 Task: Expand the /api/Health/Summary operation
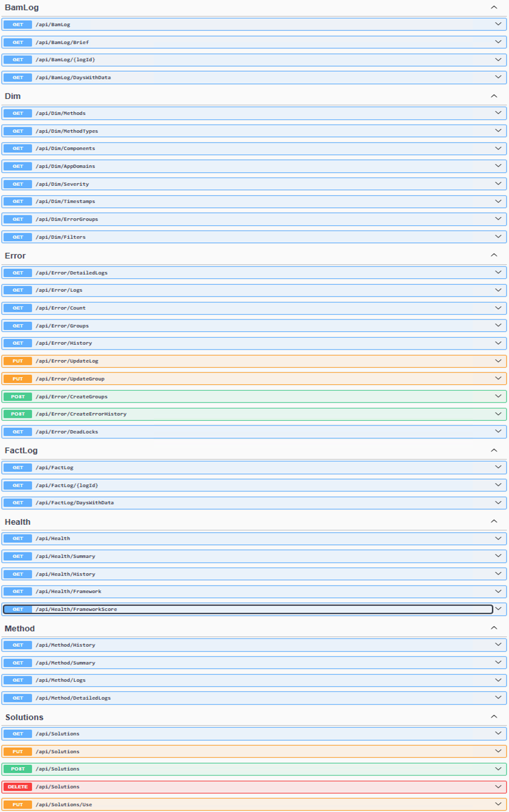coord(254,556)
